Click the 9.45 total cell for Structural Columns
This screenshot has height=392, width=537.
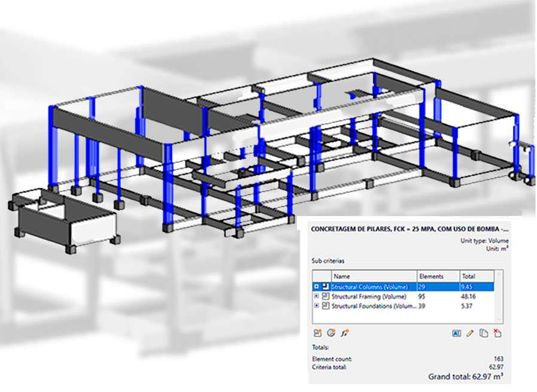tap(476, 287)
